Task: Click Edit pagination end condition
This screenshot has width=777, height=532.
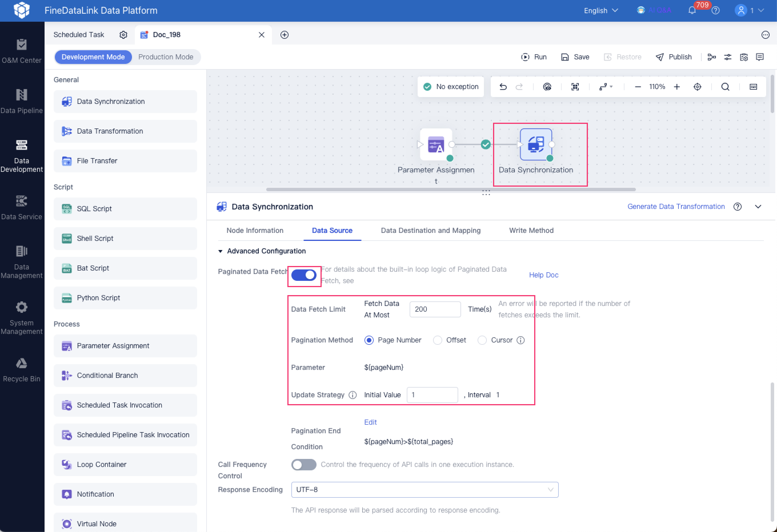Action: (371, 422)
